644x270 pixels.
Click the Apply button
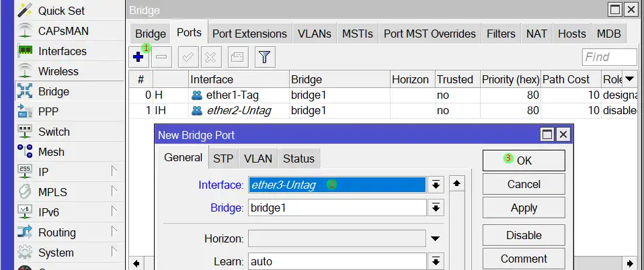(524, 208)
